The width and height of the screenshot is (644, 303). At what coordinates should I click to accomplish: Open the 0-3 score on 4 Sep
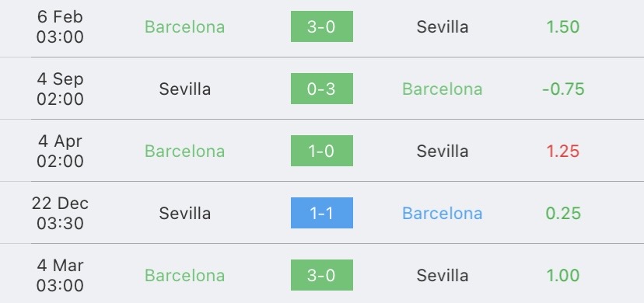click(321, 89)
